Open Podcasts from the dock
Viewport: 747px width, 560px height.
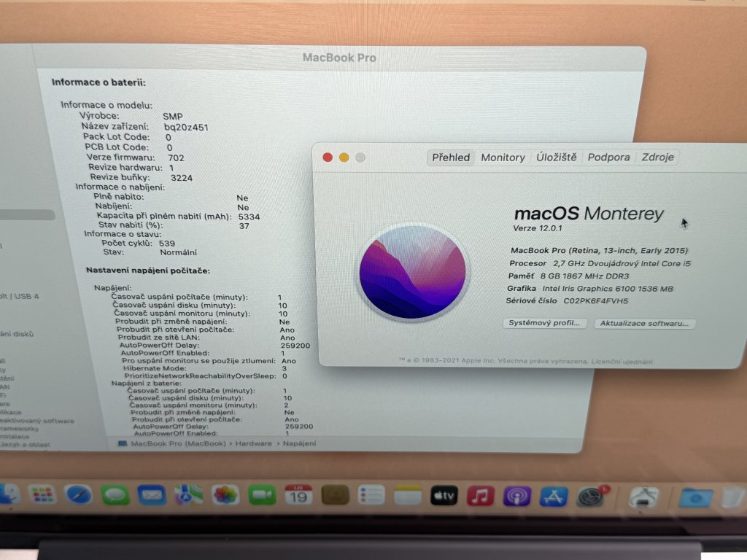(517, 497)
